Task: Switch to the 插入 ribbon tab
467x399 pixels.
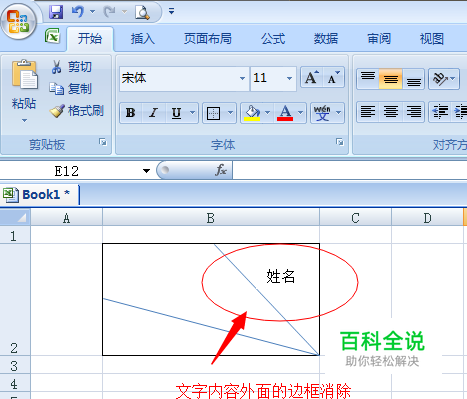Action: pyautogui.click(x=143, y=39)
